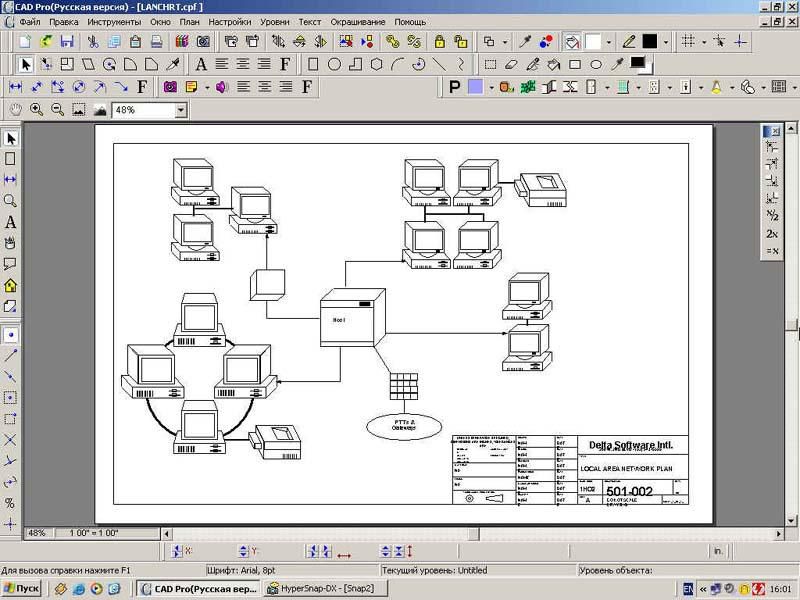Click the text tool A in left sidebar
Screen dimensions: 800x600
pos(11,222)
